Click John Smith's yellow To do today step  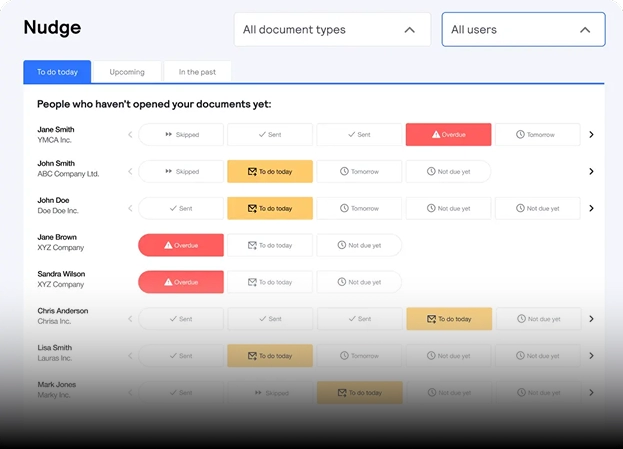point(270,172)
